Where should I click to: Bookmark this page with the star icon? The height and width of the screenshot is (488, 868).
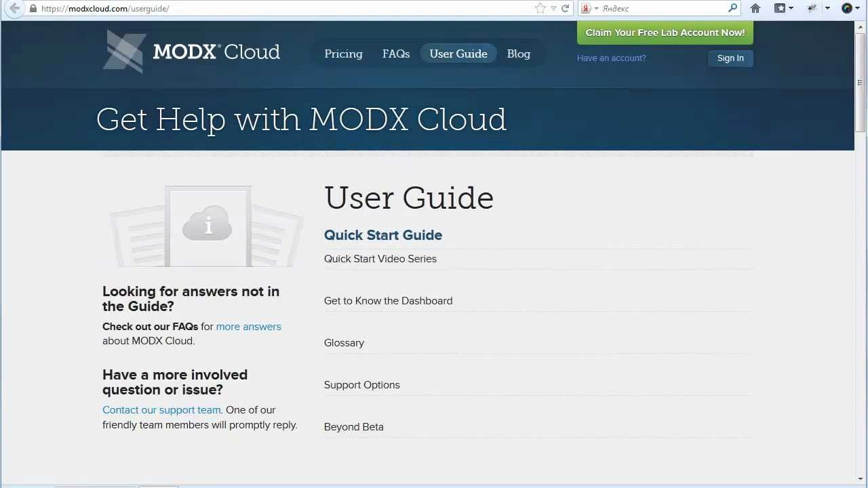[x=540, y=9]
